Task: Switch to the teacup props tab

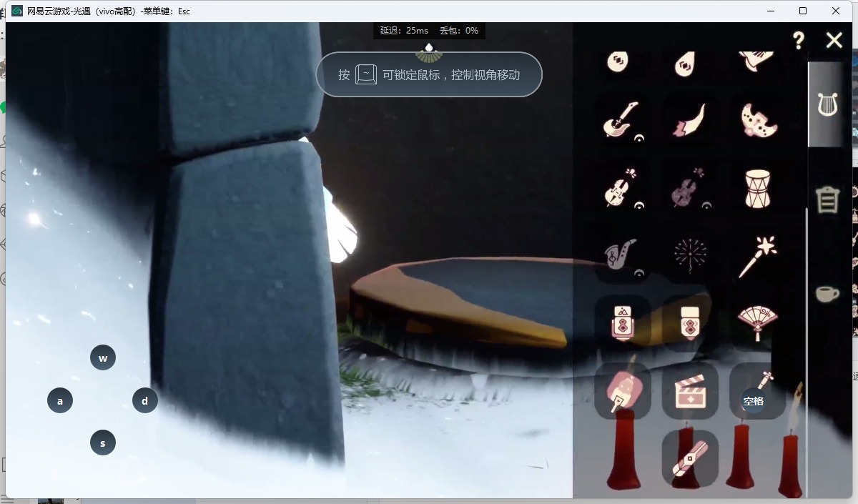Action: coord(827,293)
